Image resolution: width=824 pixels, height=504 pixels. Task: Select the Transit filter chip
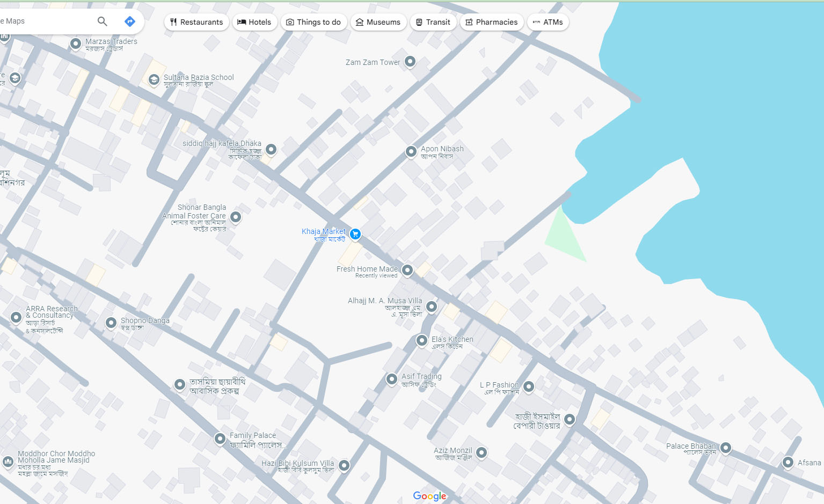pos(433,22)
